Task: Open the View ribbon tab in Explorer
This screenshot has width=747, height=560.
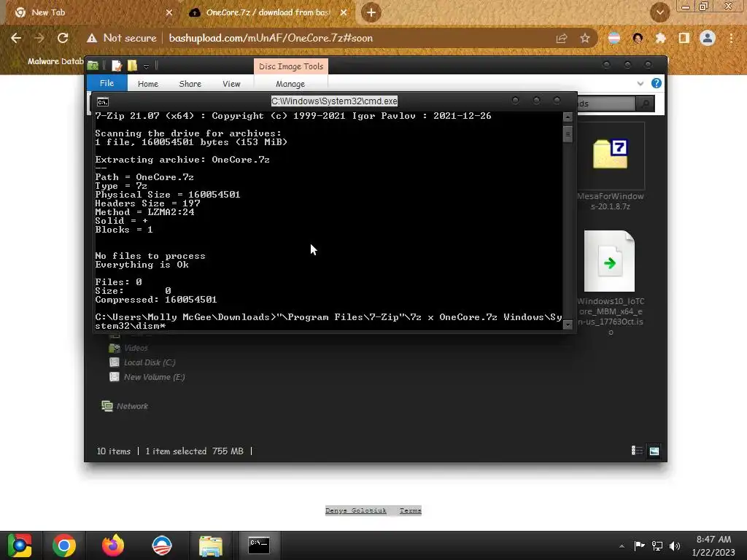Action: point(231,84)
